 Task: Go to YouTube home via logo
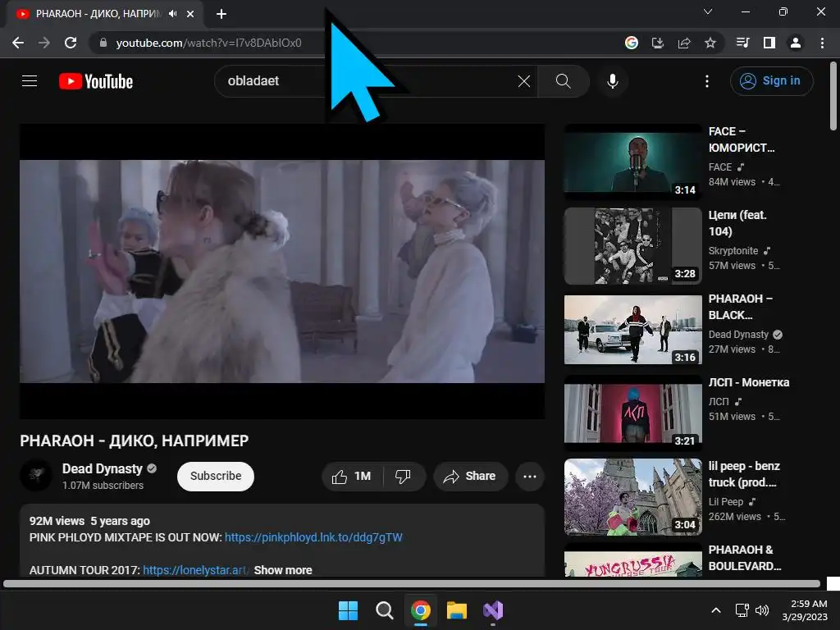96,81
